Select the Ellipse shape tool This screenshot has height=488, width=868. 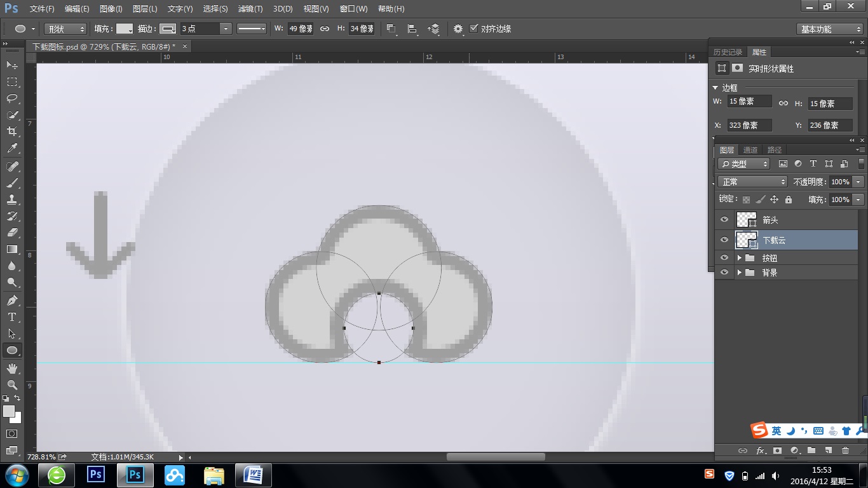coord(12,350)
